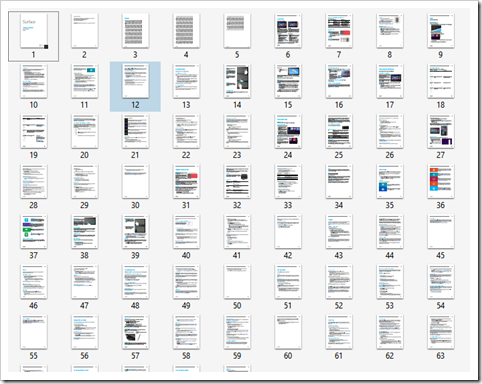
Task: Select the page 35 thumbnail
Action: pyautogui.click(x=390, y=181)
